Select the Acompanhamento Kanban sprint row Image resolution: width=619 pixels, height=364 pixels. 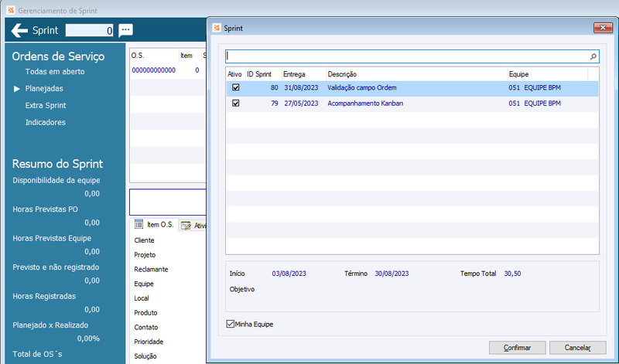(x=412, y=104)
